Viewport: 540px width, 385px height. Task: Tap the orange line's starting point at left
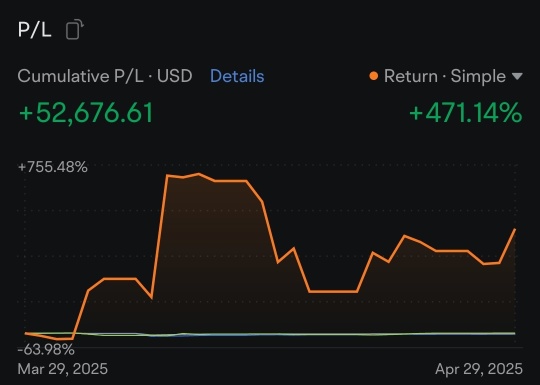point(25,333)
